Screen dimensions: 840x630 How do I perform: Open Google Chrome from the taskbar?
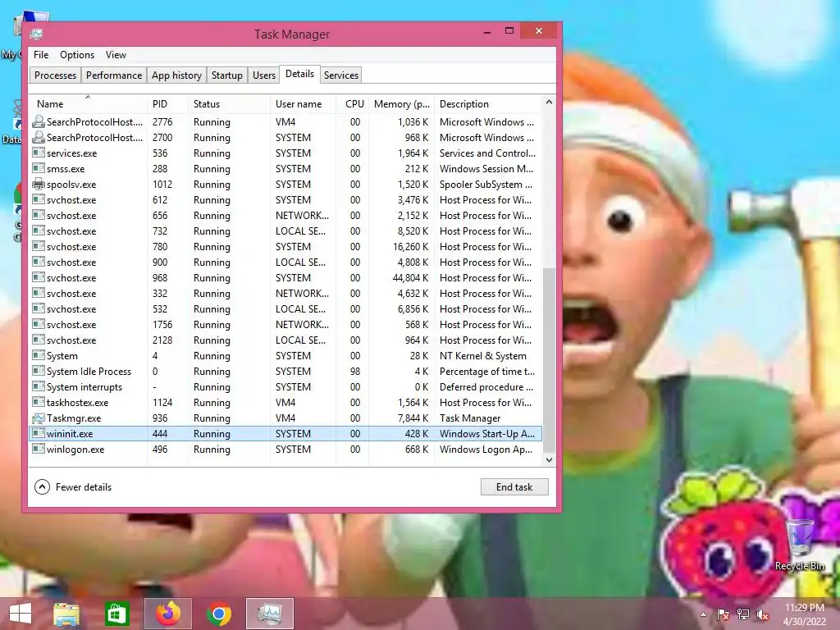[x=218, y=614]
